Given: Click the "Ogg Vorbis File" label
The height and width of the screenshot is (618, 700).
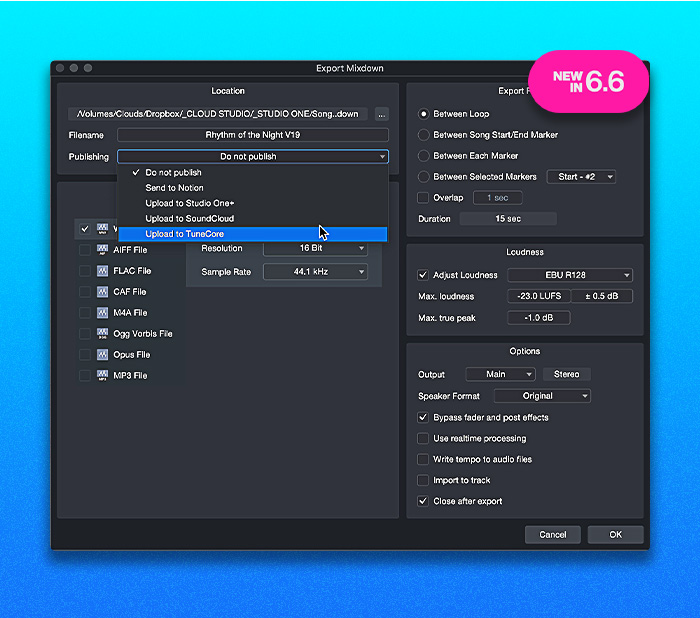Looking at the screenshot, I should click(143, 334).
